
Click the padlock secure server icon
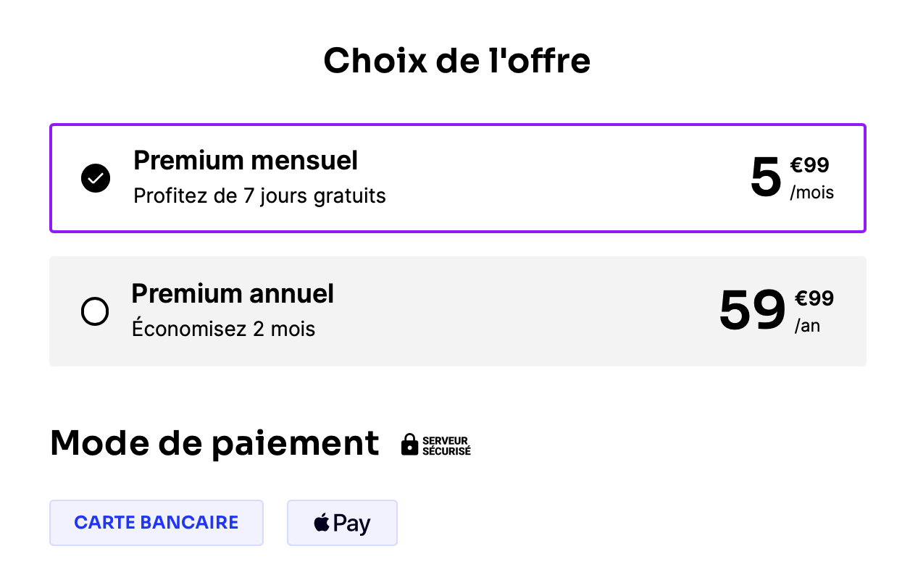pos(410,445)
